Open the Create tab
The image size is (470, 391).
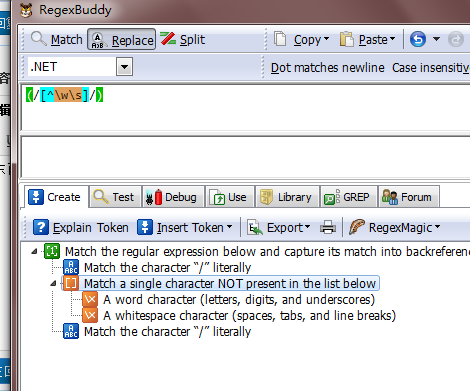[55, 197]
